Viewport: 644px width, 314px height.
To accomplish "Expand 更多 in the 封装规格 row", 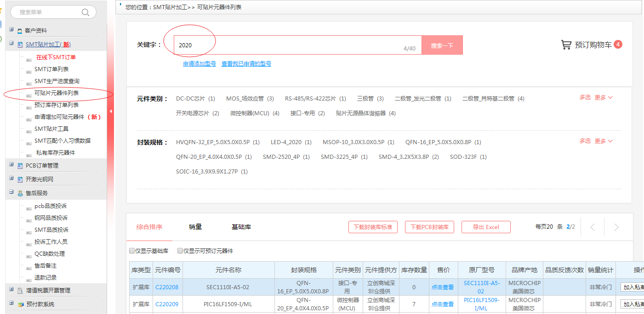I will (603, 141).
